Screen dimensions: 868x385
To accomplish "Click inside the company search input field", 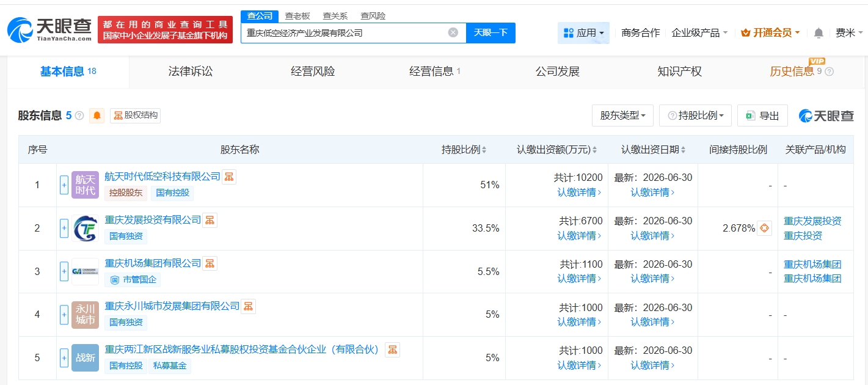I will [x=342, y=33].
